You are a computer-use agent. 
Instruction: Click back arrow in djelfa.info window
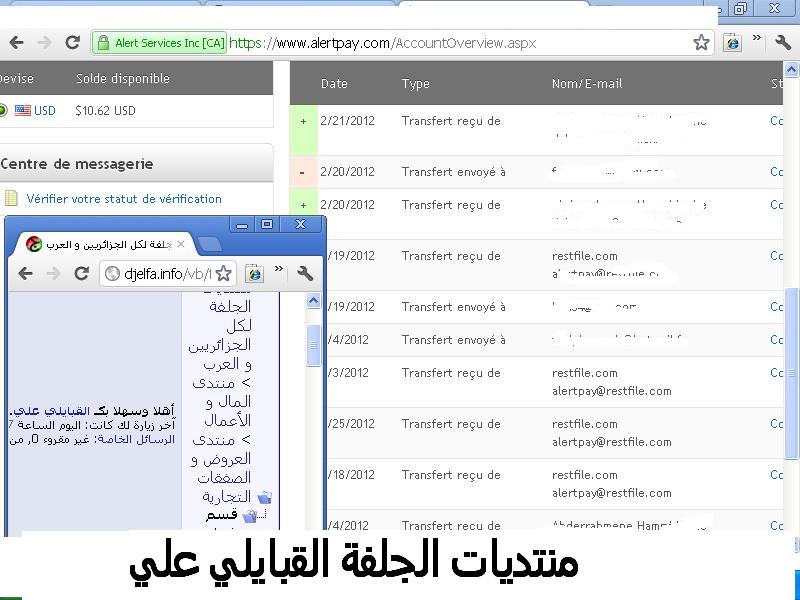point(26,273)
